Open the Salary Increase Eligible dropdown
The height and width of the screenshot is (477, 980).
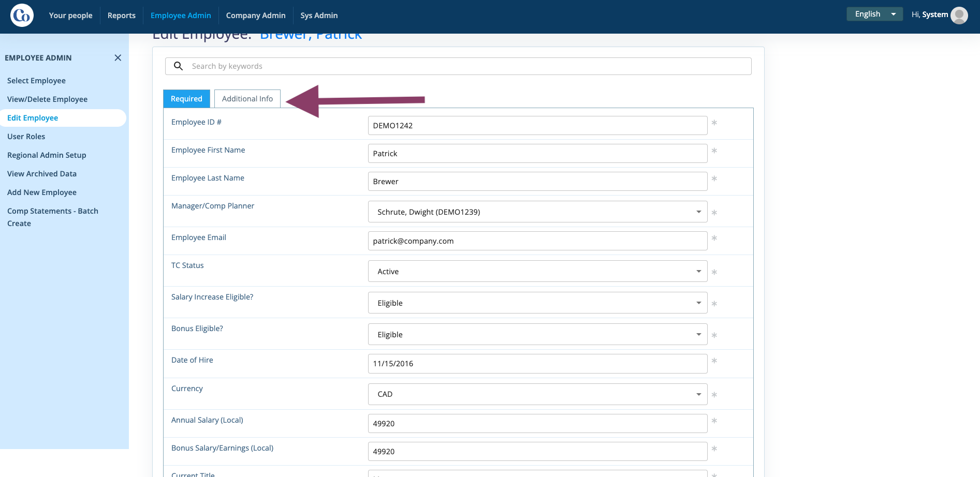pyautogui.click(x=537, y=303)
